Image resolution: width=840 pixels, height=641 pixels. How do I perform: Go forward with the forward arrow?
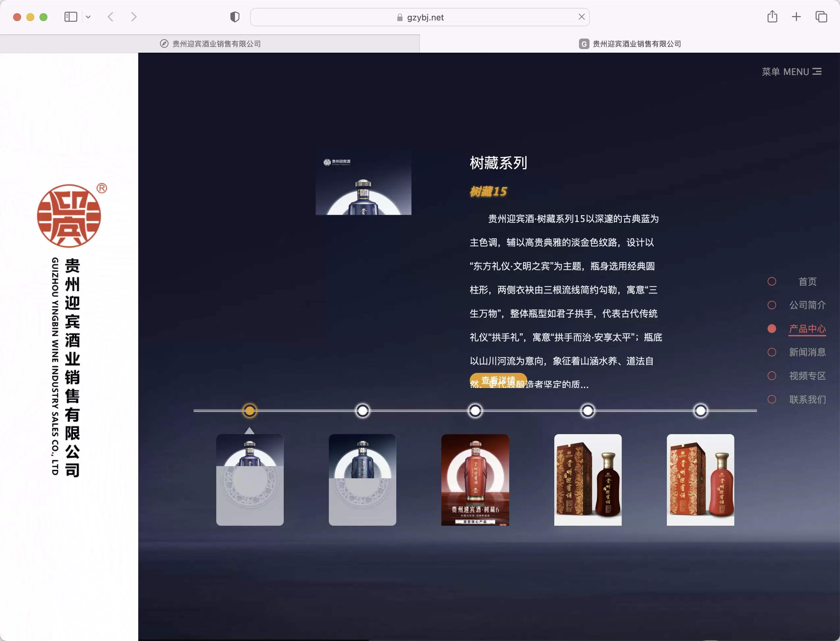click(x=133, y=17)
